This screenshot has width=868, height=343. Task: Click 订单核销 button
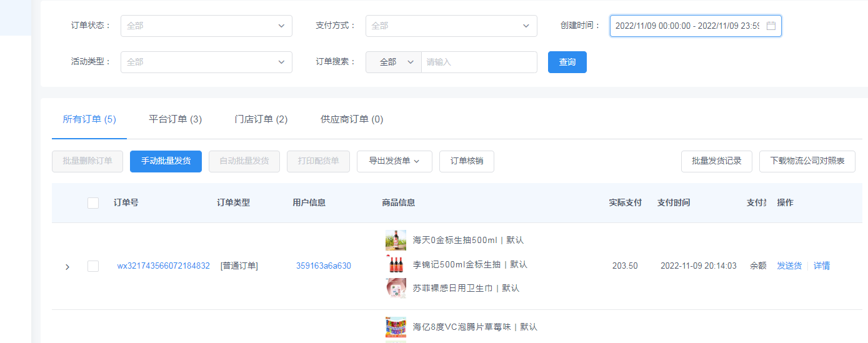point(467,161)
